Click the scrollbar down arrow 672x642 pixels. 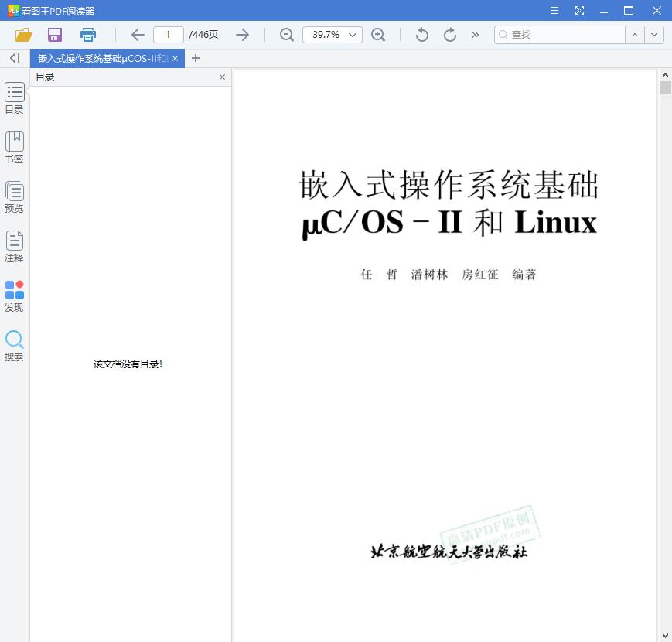665,635
